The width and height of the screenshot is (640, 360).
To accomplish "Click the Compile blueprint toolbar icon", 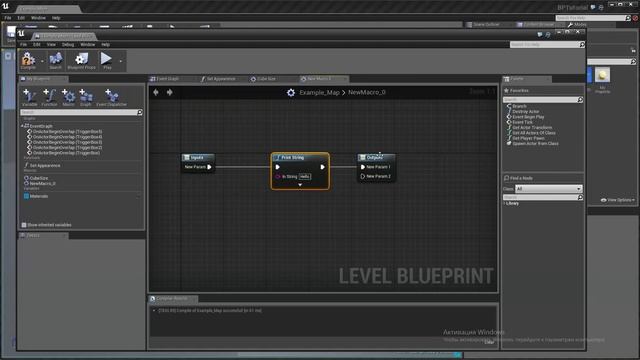I will pos(28,60).
